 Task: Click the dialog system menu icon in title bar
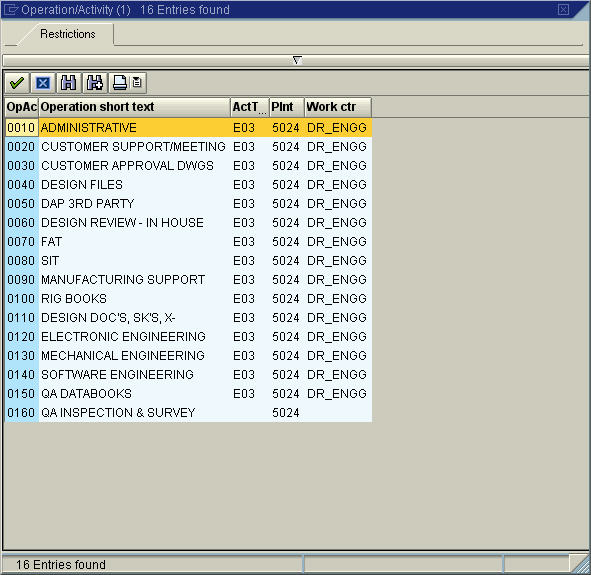11,9
